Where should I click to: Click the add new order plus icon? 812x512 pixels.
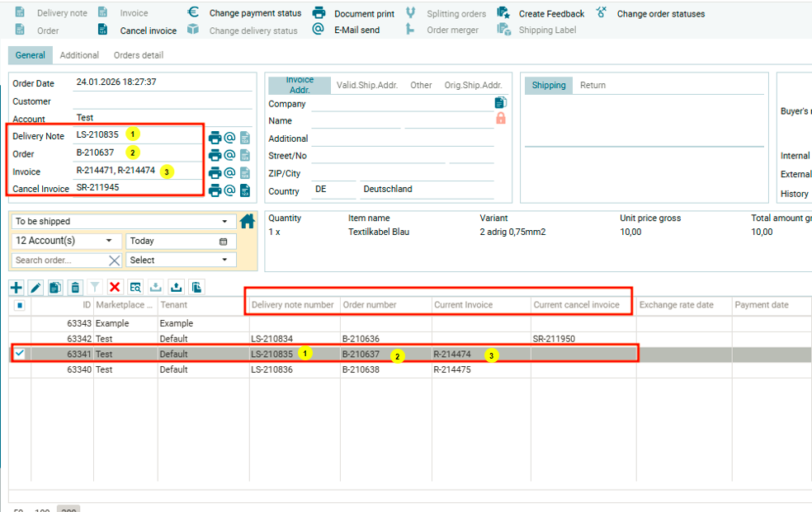(16, 287)
